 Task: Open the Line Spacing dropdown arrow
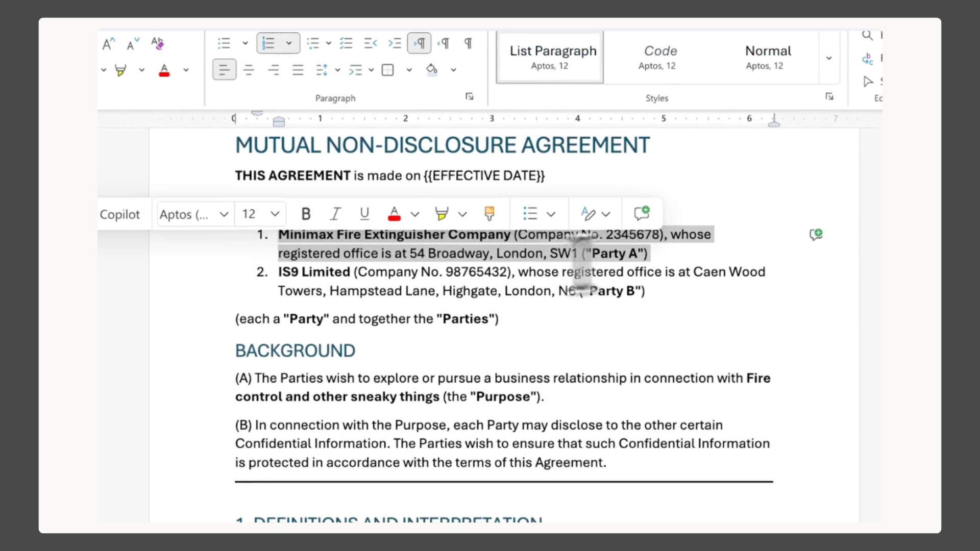(337, 70)
